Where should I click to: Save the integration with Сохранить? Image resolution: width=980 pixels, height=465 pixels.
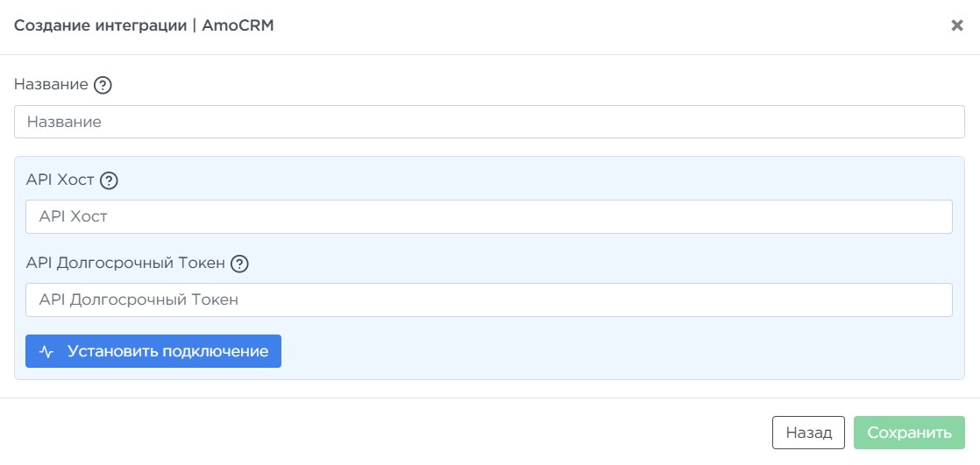point(909,433)
